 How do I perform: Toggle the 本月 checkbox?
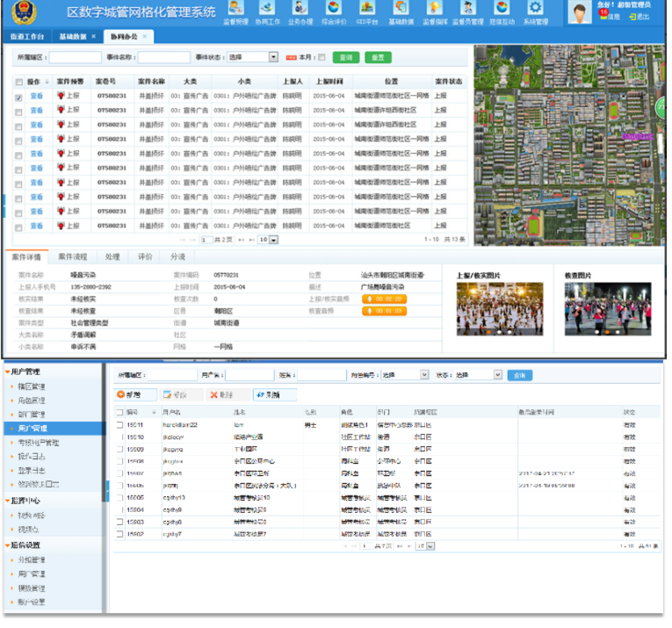coord(322,57)
